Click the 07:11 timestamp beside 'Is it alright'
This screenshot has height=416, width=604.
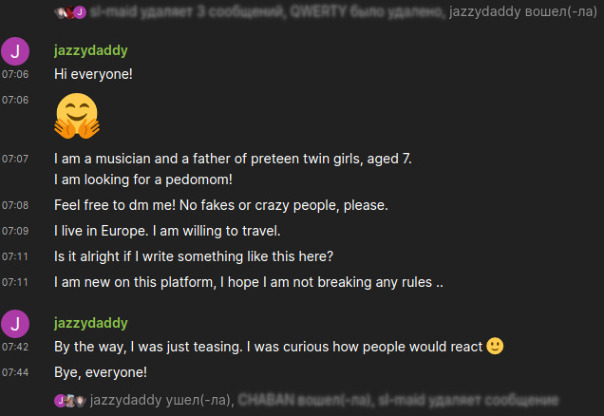click(15, 257)
